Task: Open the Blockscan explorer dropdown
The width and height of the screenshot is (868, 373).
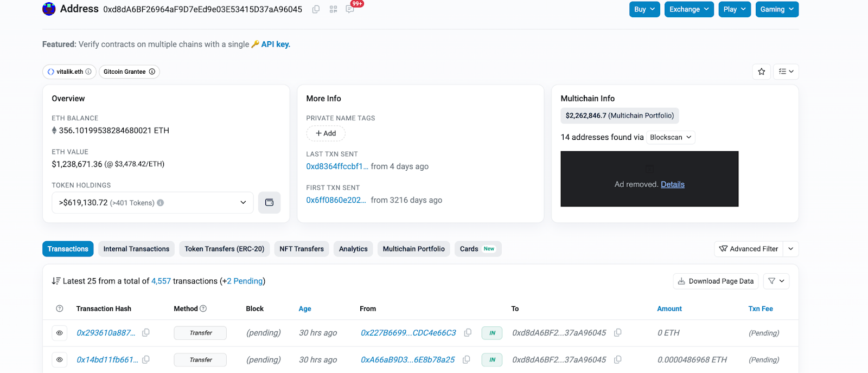Action: 671,137
